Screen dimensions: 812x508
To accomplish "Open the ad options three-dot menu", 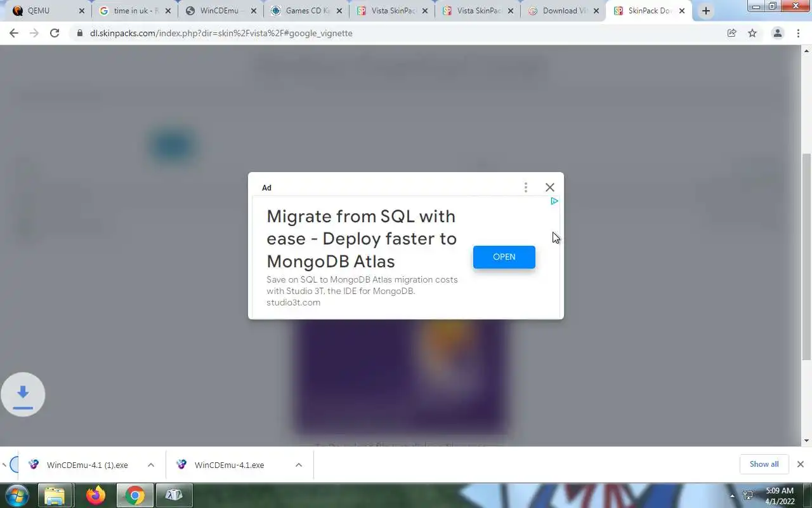I will point(526,187).
